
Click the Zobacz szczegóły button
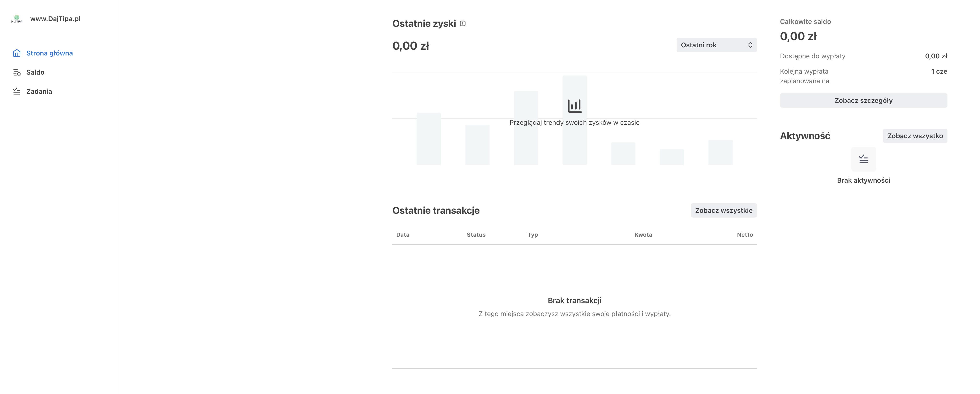pyautogui.click(x=863, y=100)
